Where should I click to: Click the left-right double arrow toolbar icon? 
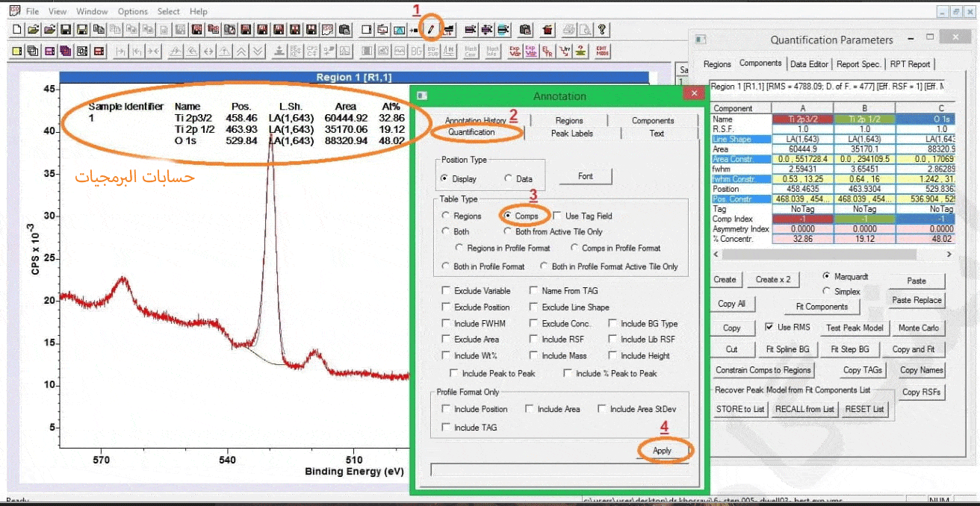[x=208, y=51]
